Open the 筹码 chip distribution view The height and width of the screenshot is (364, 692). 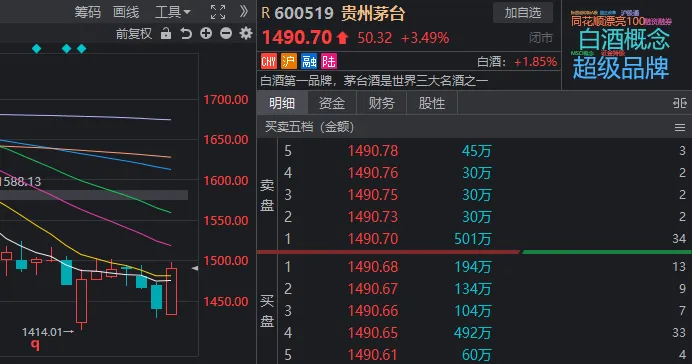[87, 12]
